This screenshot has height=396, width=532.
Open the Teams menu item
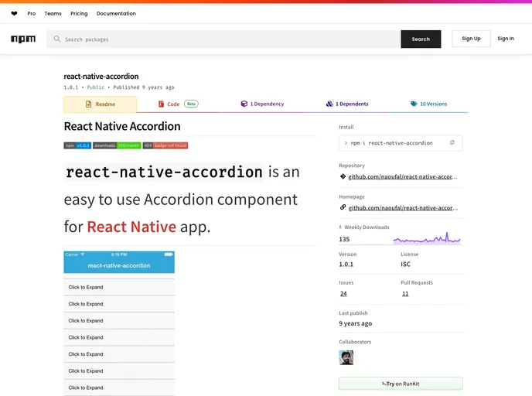[x=53, y=14]
